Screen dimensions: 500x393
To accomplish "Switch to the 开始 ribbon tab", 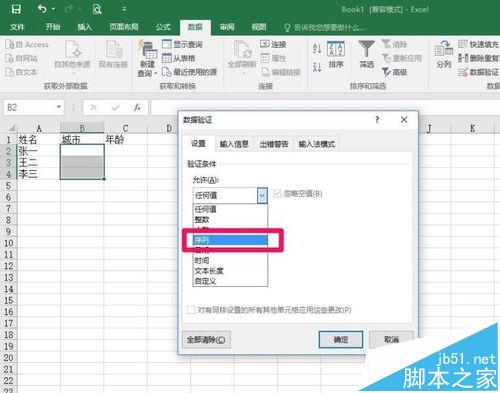I will point(53,27).
